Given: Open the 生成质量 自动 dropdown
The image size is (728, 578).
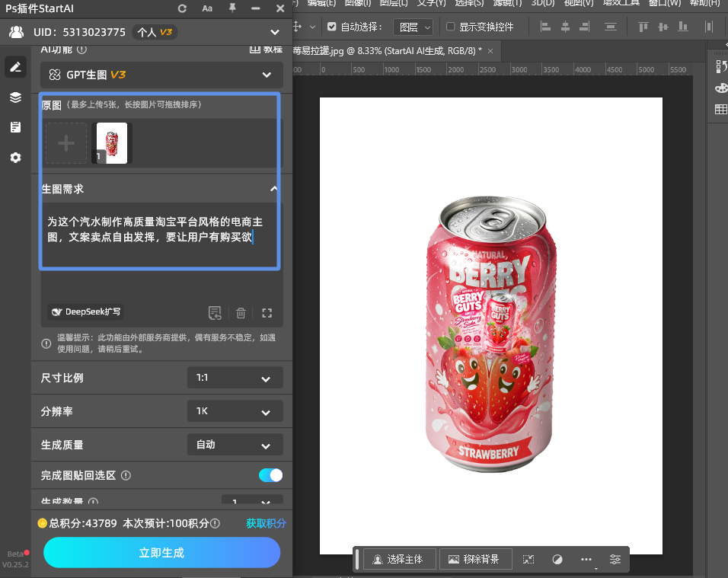Looking at the screenshot, I should pos(235,445).
